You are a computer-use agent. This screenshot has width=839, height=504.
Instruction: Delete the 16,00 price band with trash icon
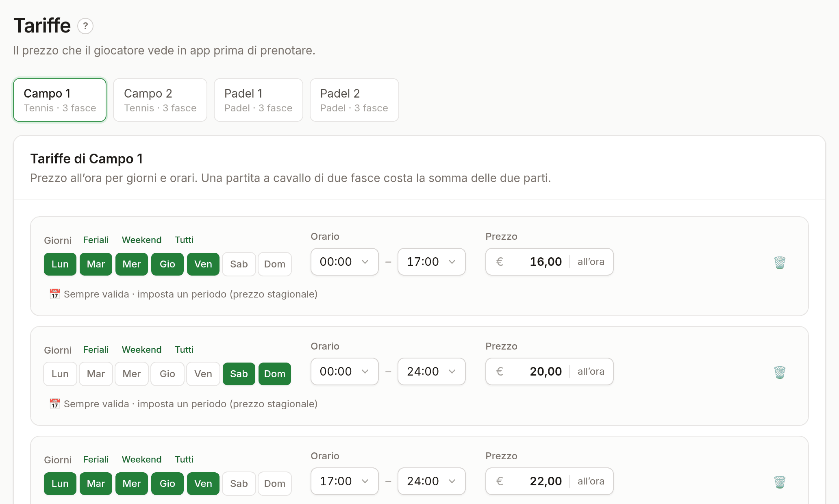click(x=780, y=263)
